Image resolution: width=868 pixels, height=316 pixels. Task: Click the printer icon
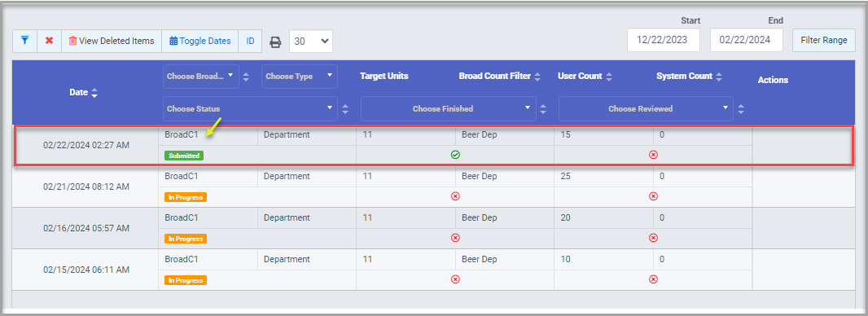275,42
